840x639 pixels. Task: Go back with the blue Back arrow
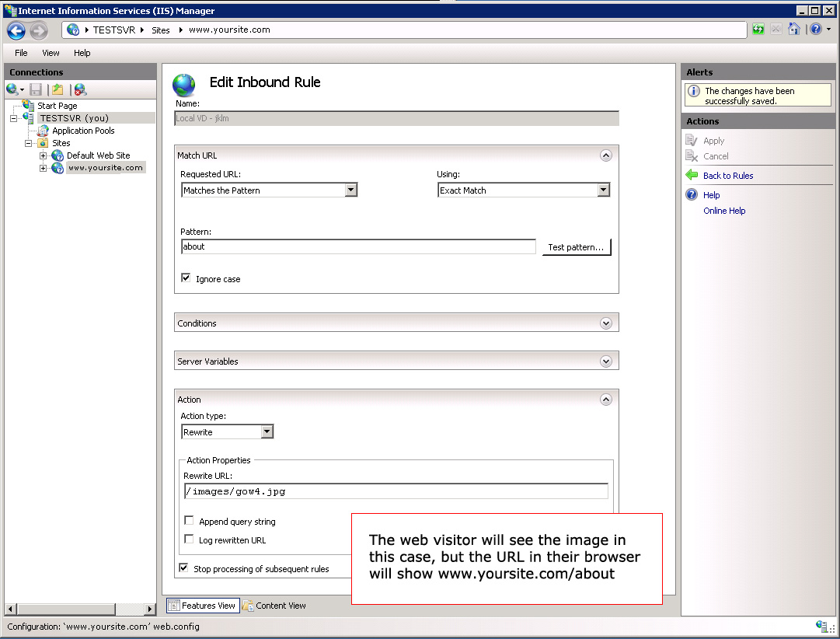(16, 31)
